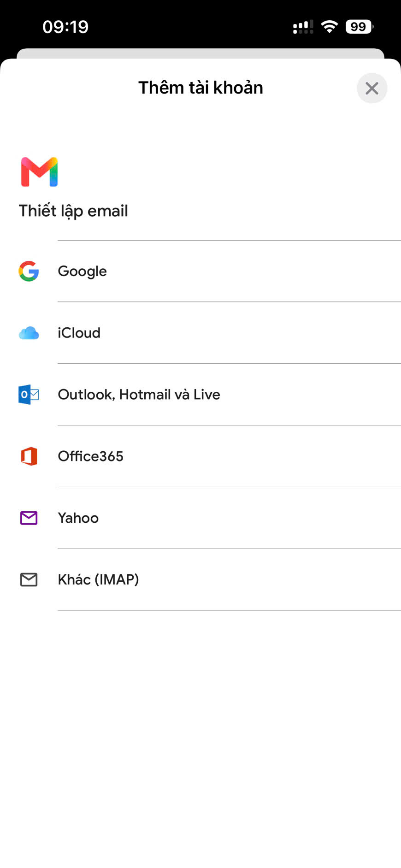Tap the Thiết lập email heading
Image resolution: width=401 pixels, height=868 pixels.
tap(73, 211)
